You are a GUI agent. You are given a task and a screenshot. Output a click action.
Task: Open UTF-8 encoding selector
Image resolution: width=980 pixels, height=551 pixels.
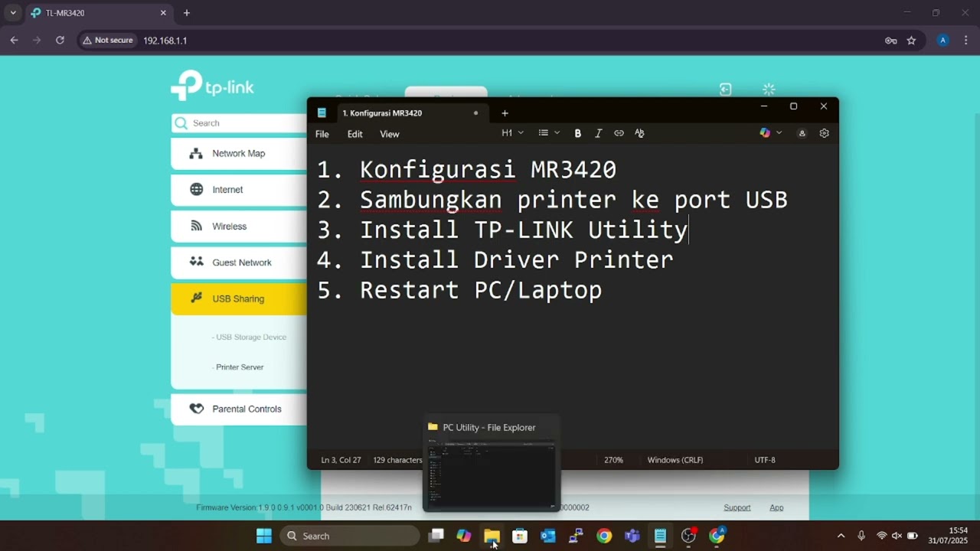click(765, 460)
